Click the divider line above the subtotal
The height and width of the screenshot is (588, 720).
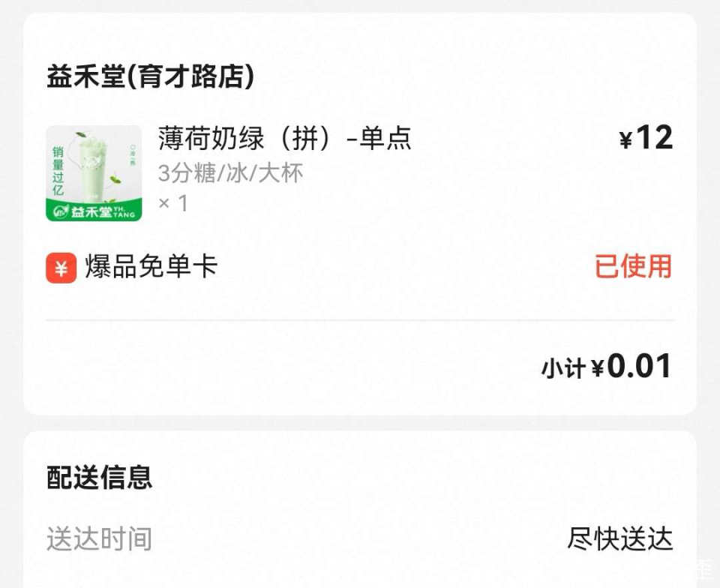pos(360,320)
